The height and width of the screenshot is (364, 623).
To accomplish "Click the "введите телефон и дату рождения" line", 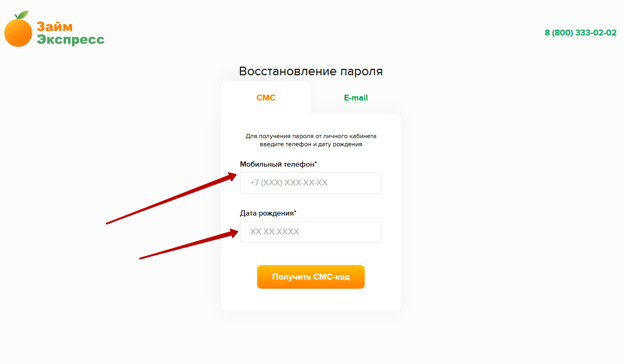I will [x=311, y=145].
